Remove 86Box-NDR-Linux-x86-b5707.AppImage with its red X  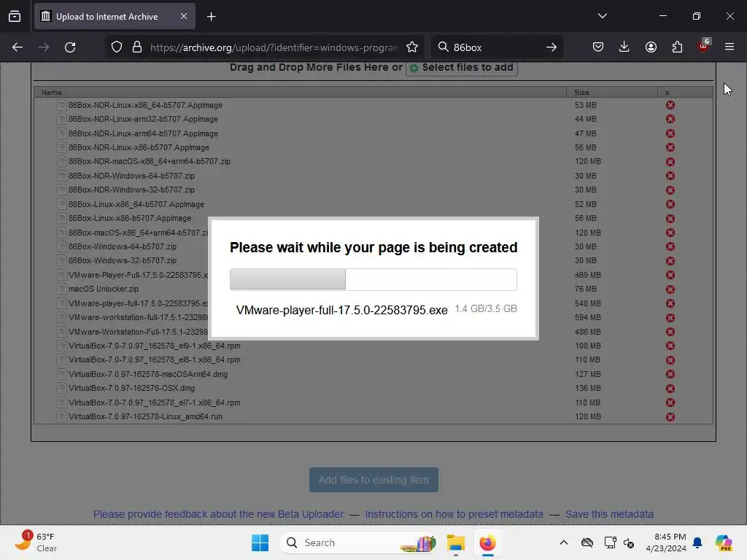(x=670, y=147)
